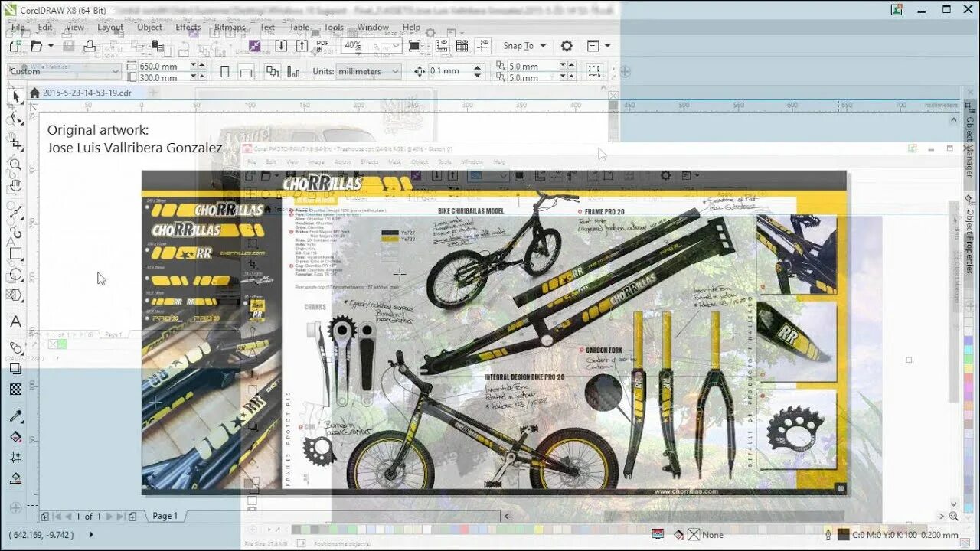980x551 pixels.
Task: Click the Import arrow-down icon
Action: pyautogui.click(x=281, y=46)
